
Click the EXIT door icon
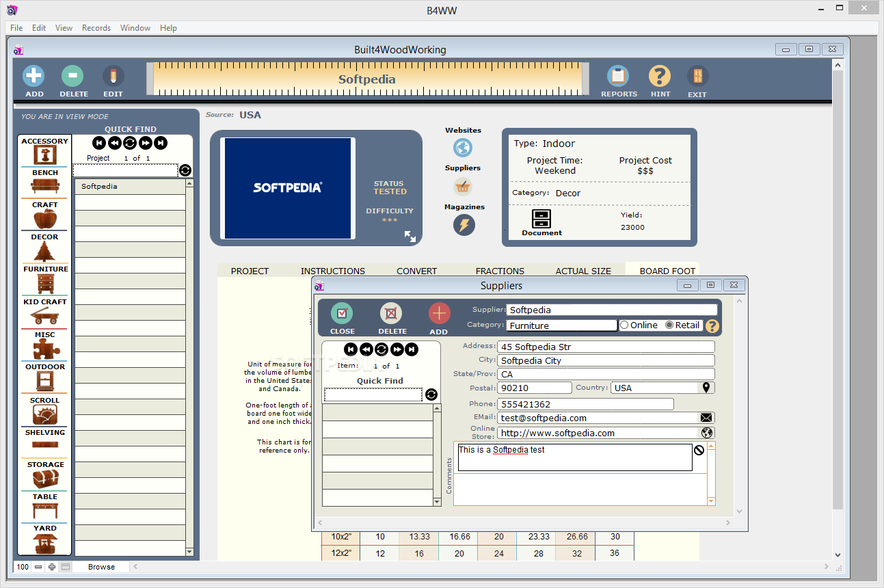pos(697,76)
